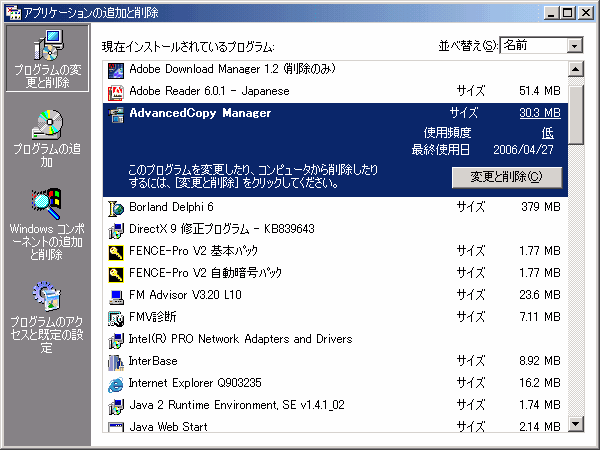Click 16.2 MB size value
The image size is (600, 450).
[540, 383]
